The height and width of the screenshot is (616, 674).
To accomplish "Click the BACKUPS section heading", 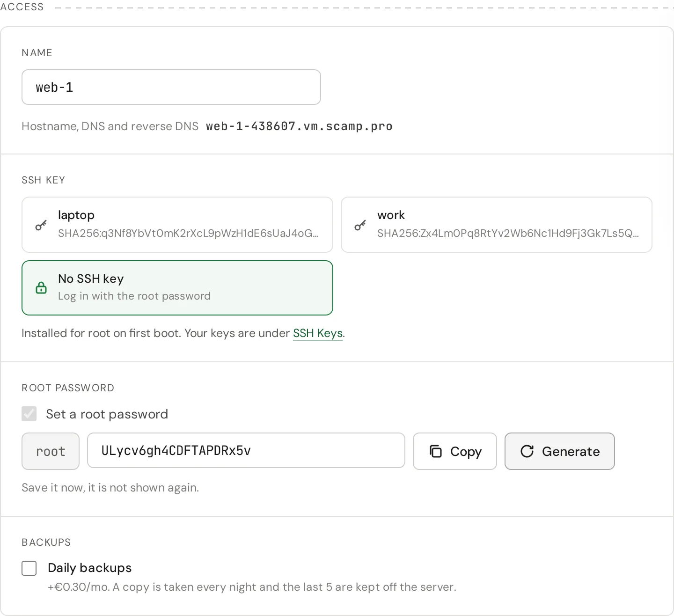I will 46,543.
